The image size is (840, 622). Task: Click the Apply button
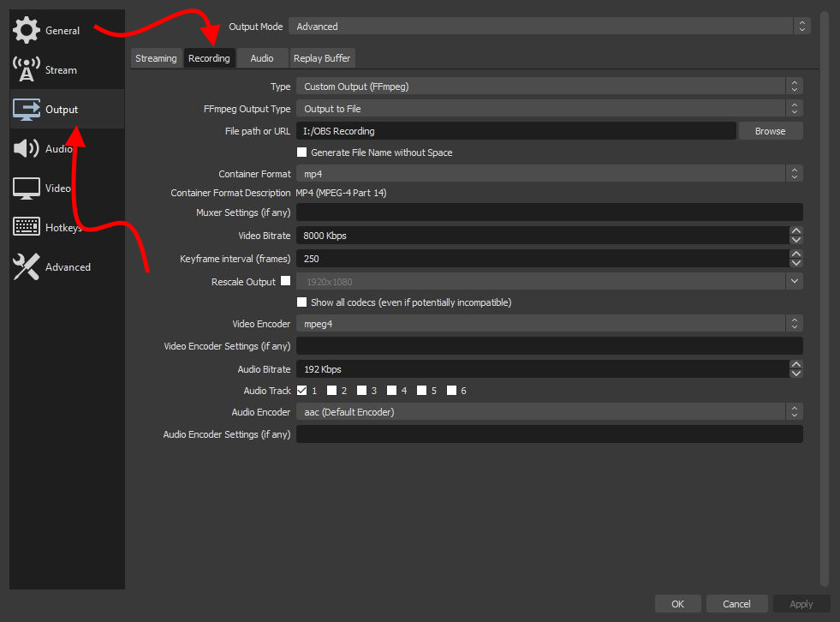(801, 604)
